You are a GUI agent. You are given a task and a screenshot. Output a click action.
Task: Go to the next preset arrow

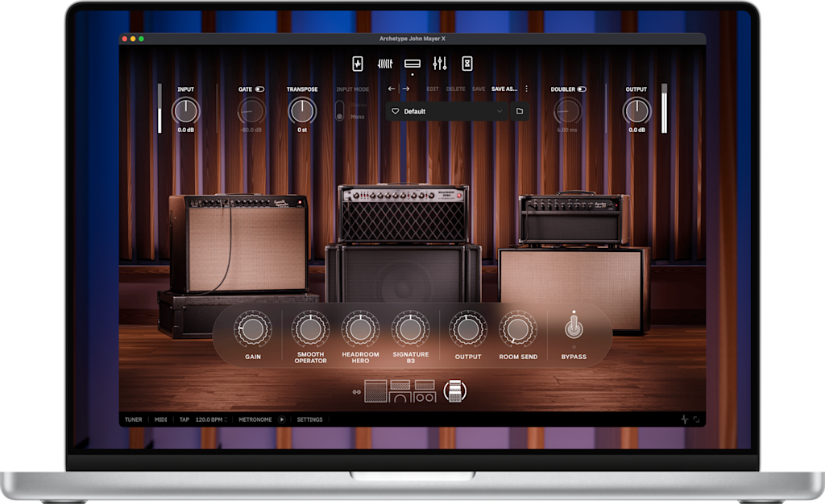coord(406,89)
